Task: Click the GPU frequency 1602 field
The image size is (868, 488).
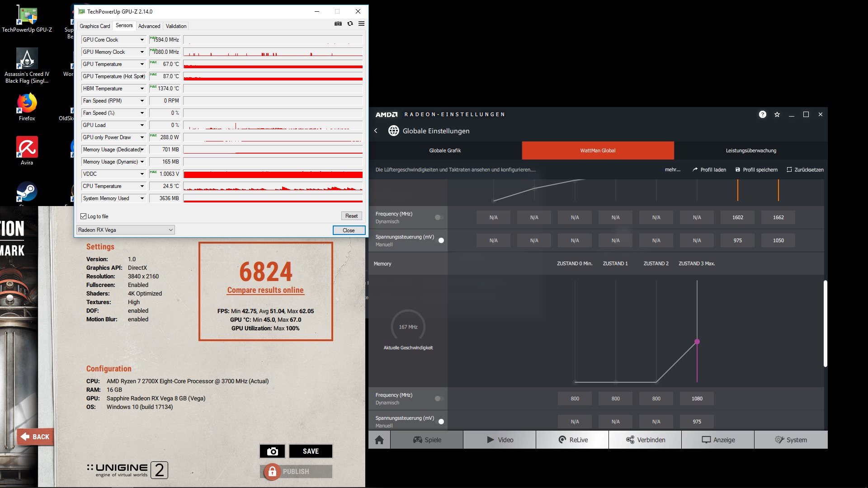Action: click(x=737, y=217)
